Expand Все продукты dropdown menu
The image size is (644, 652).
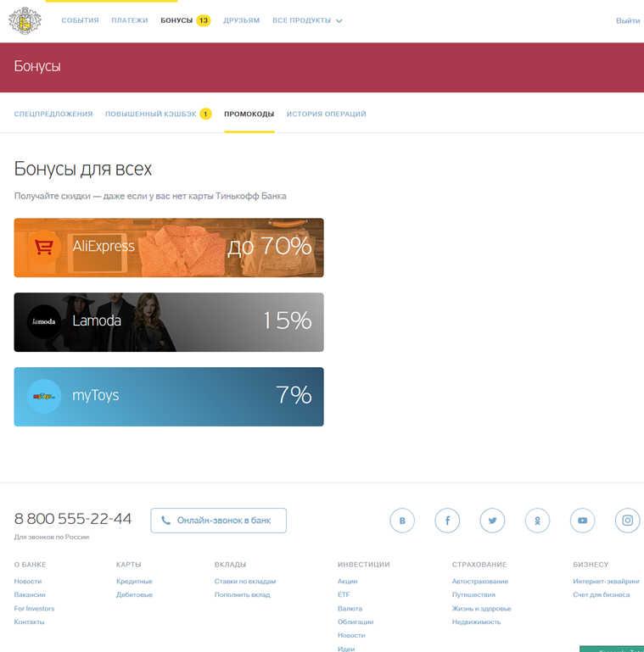307,20
